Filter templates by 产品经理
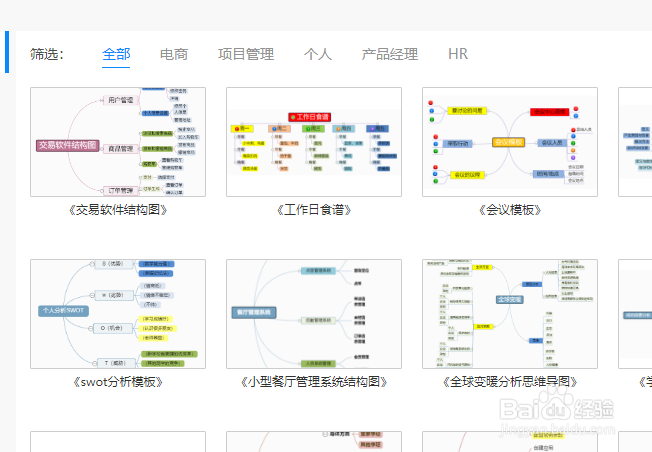652x452 pixels. 390,54
